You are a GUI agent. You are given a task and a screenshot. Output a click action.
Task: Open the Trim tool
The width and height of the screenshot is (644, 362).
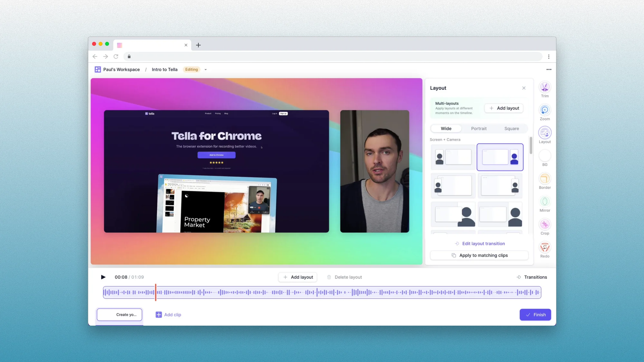click(x=545, y=87)
